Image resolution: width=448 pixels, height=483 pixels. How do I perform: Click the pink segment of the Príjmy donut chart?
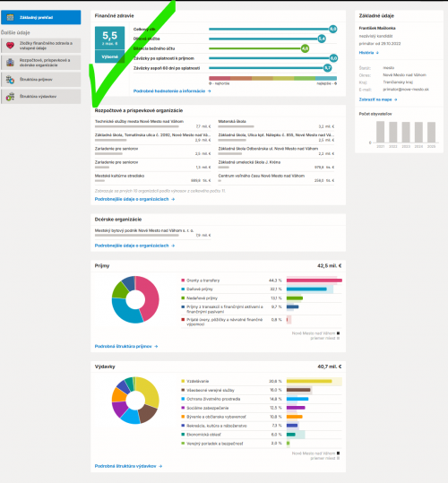click(x=151, y=298)
